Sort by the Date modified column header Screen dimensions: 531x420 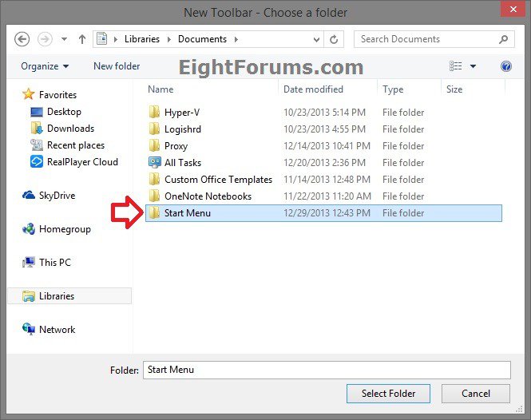[x=313, y=89]
